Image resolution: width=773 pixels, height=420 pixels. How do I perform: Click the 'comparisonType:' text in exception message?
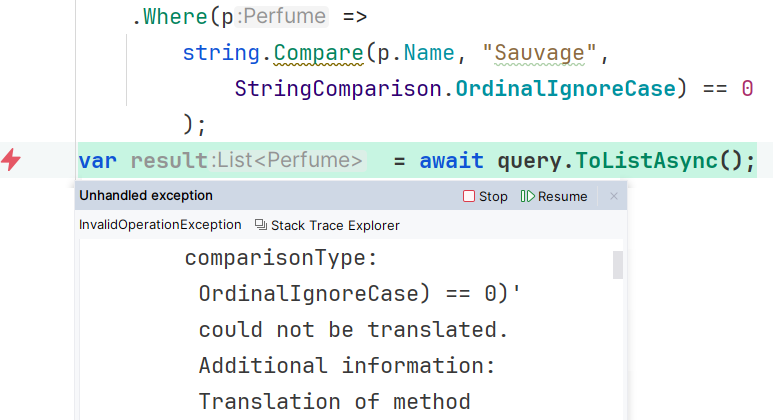(x=281, y=258)
